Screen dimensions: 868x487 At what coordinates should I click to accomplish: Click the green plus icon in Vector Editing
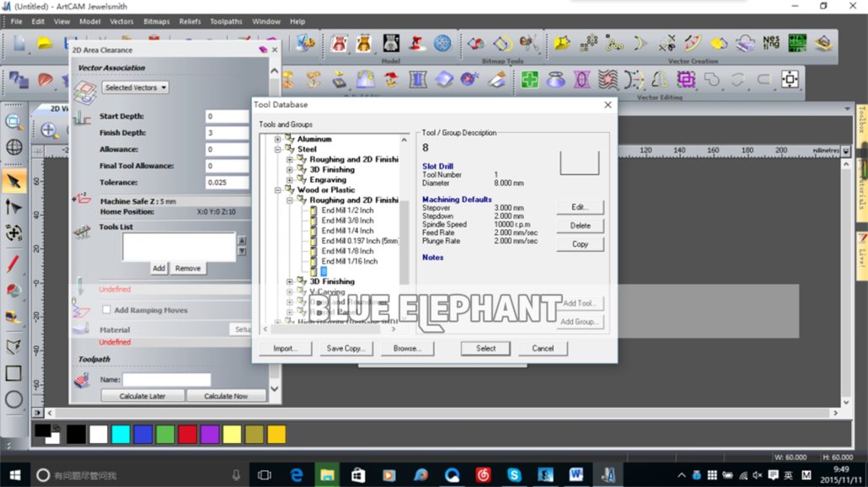pos(530,80)
